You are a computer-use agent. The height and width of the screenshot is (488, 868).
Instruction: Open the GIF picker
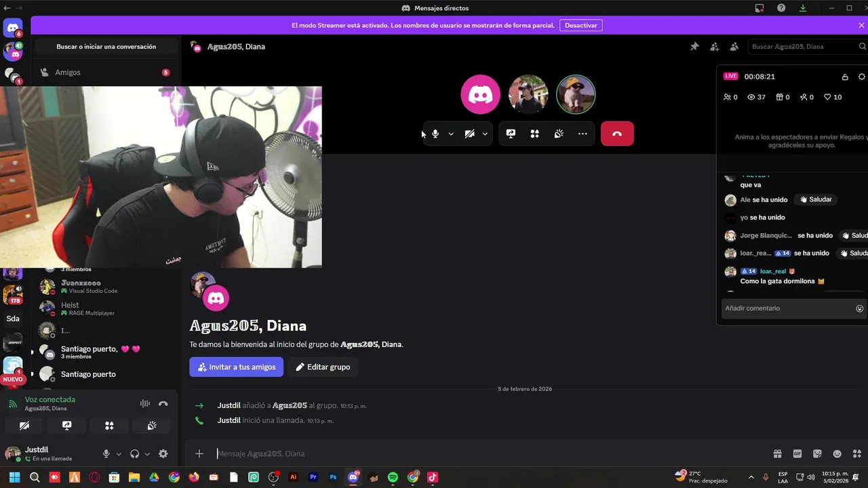[797, 453]
